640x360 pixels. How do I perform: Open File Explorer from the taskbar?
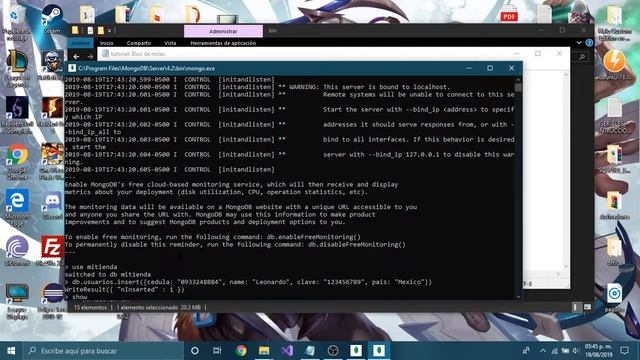point(264,351)
